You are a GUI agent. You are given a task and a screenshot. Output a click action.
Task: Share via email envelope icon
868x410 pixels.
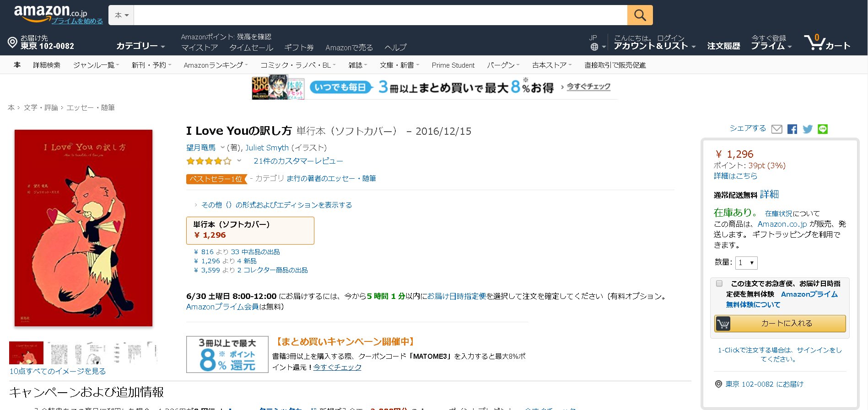[x=776, y=129]
